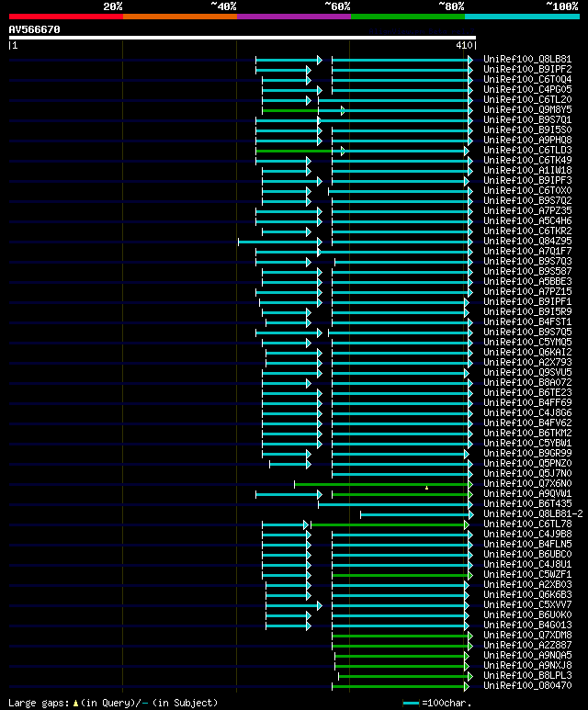The width and height of the screenshot is (588, 710).
Task: Click the white AV566670 query sequence bar
Action: click(x=243, y=38)
